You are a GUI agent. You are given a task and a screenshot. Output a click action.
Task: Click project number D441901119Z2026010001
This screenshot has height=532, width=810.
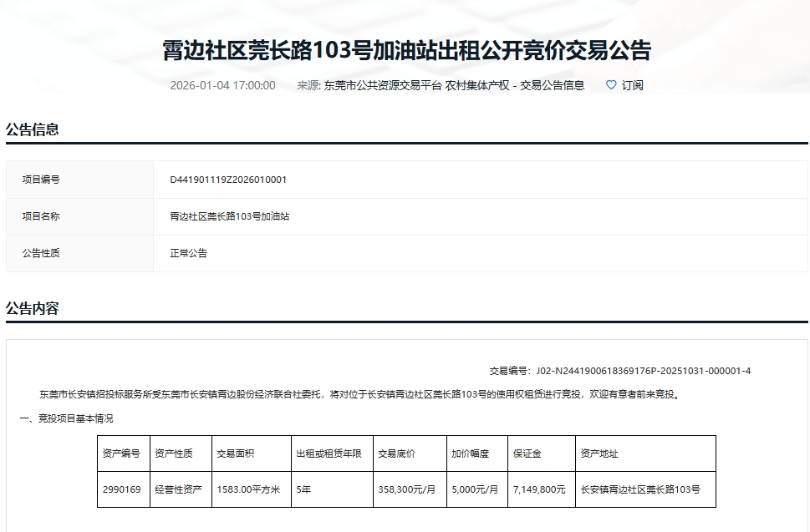[x=228, y=180]
